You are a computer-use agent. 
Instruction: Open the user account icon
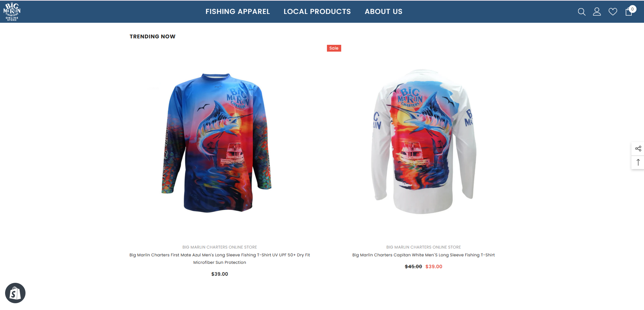[x=597, y=12]
